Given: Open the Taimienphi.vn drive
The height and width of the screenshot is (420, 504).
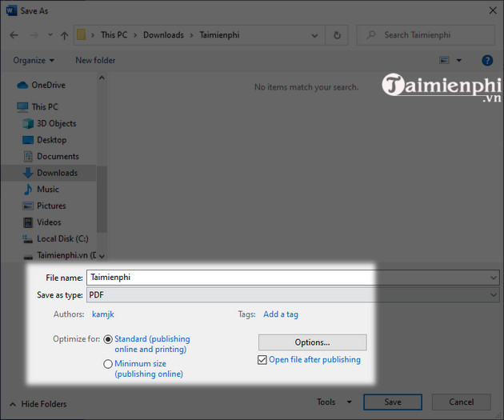Looking at the screenshot, I should tap(66, 255).
